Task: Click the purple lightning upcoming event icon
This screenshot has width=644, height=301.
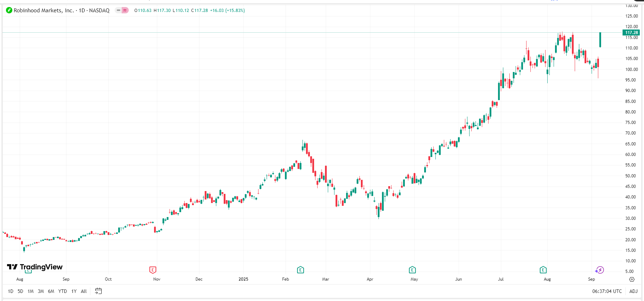Action: (x=599, y=270)
